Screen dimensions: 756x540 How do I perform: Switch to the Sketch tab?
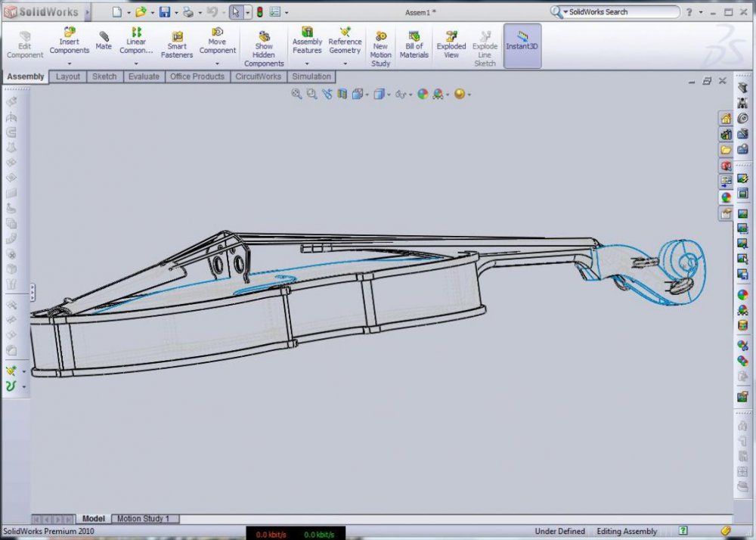tap(104, 76)
